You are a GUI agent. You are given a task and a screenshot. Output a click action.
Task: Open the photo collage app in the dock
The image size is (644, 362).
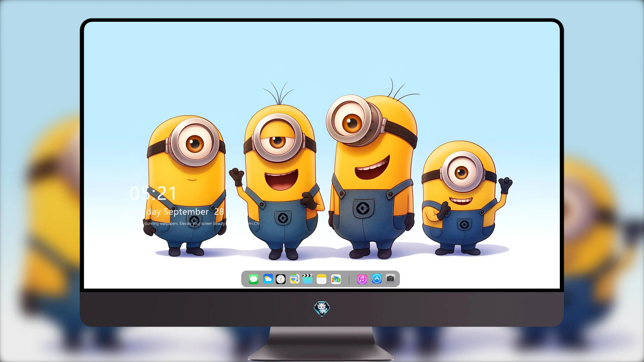click(x=336, y=279)
